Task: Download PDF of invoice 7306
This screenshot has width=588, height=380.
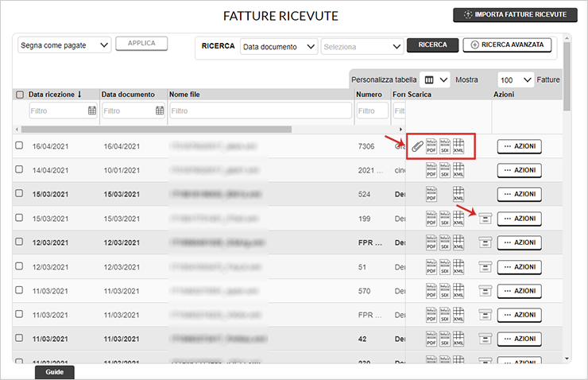Action: coord(432,146)
